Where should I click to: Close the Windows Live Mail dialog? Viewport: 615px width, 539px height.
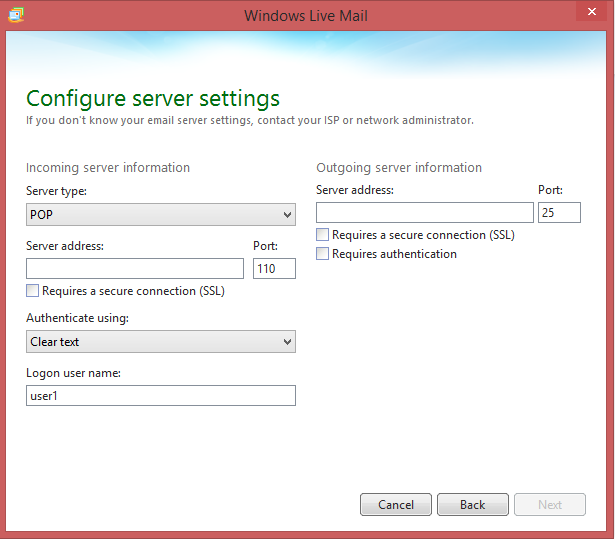click(x=586, y=14)
